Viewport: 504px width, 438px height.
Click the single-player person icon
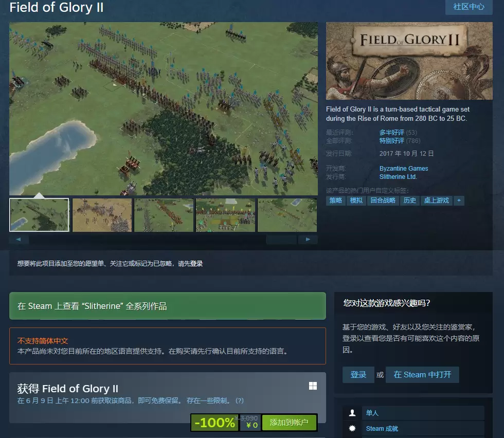click(x=352, y=413)
